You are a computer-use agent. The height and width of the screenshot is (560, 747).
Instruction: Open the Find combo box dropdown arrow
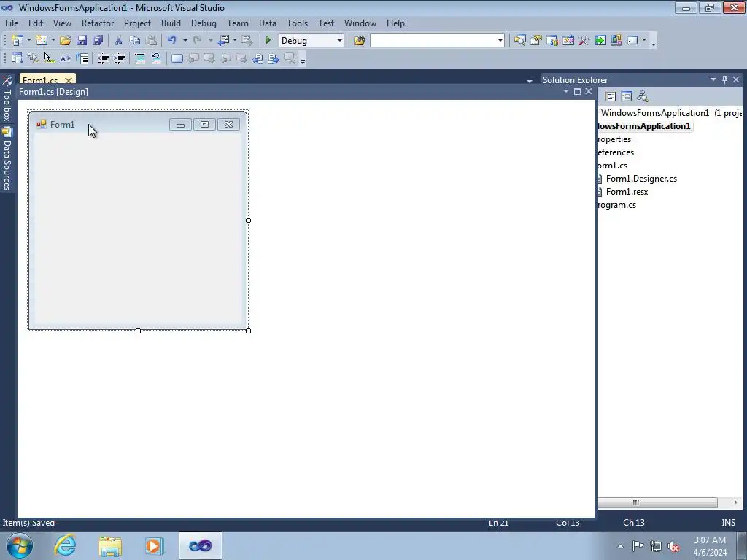coord(500,41)
